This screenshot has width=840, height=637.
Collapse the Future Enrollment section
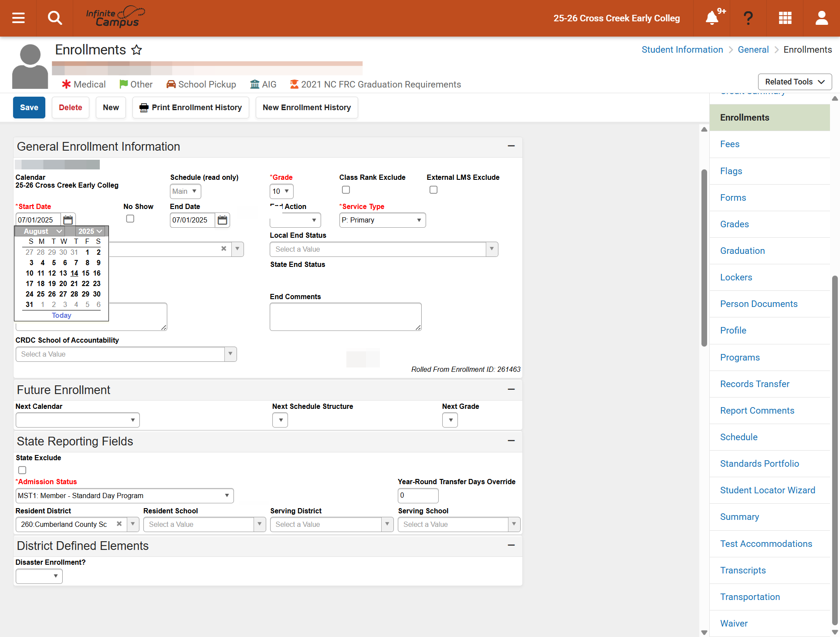(511, 389)
